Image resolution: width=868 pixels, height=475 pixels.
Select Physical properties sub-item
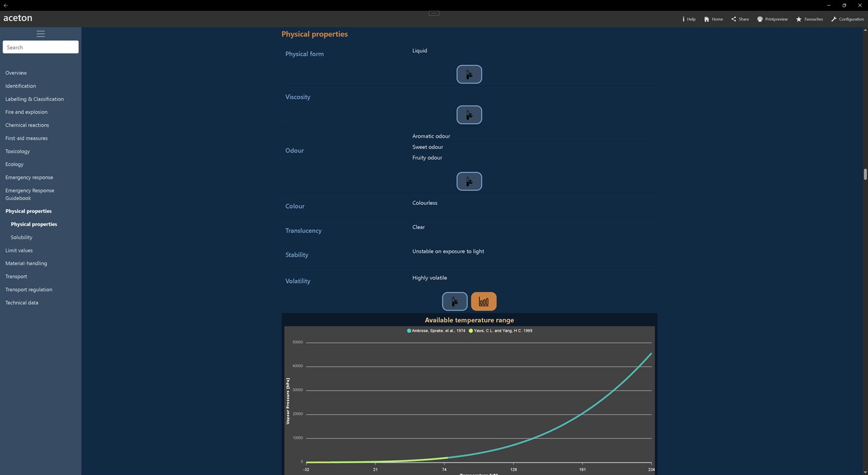[x=34, y=224]
